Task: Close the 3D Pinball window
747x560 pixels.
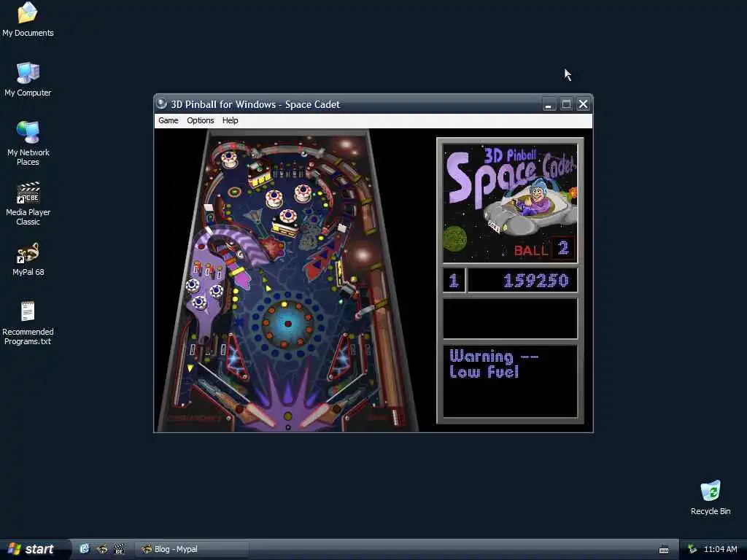Action: 583,104
